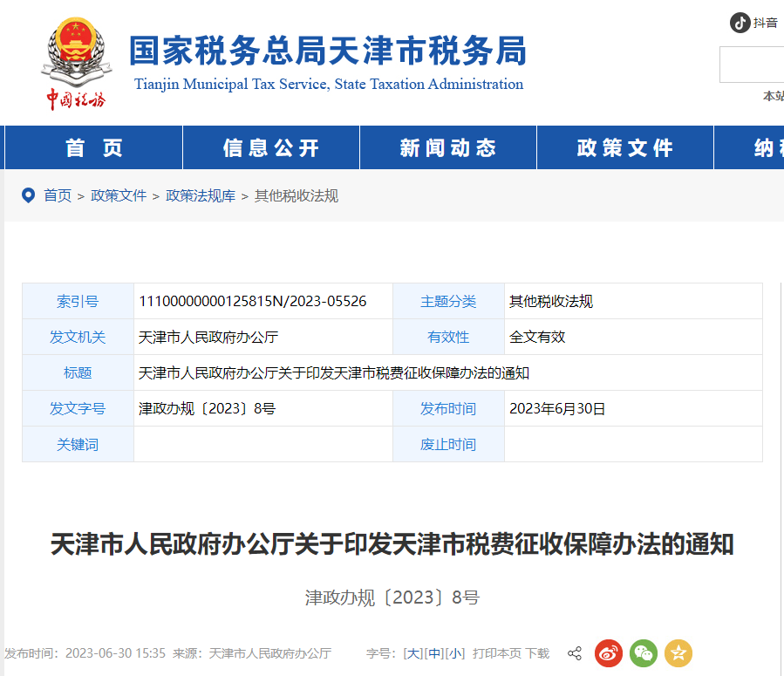The width and height of the screenshot is (784, 676).
Task: Click the yellow QQ Zone star icon
Action: click(x=678, y=652)
